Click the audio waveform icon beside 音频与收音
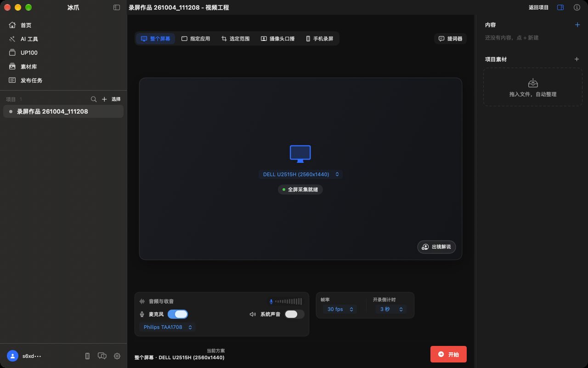Image resolution: width=588 pixels, height=368 pixels. click(x=142, y=301)
